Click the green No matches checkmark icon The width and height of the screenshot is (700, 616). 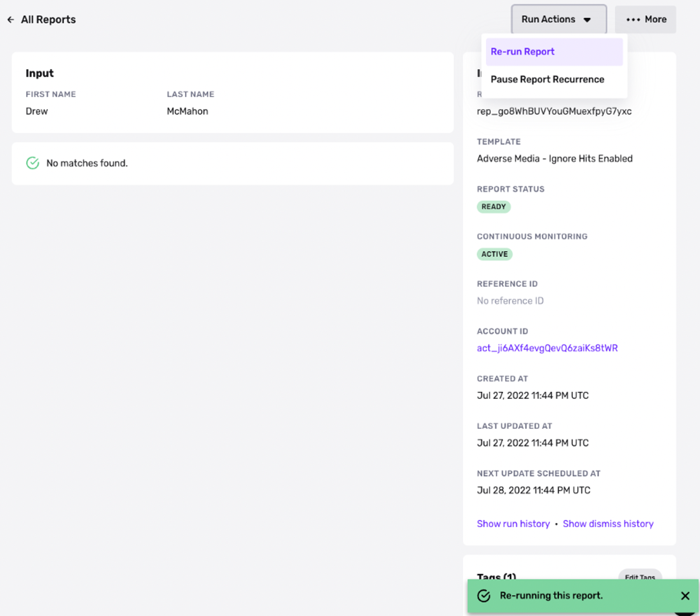click(x=33, y=163)
